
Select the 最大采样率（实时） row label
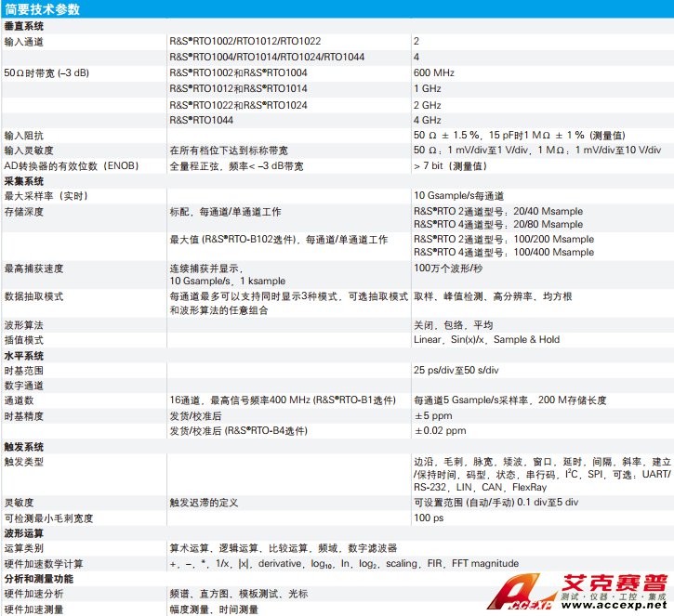point(46,196)
